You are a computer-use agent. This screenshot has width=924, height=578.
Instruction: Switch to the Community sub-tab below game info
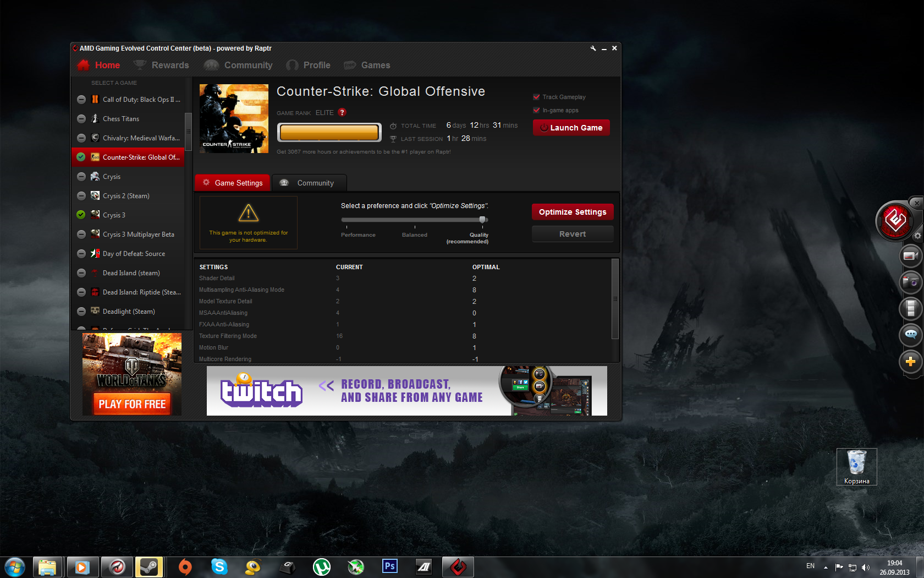click(309, 183)
